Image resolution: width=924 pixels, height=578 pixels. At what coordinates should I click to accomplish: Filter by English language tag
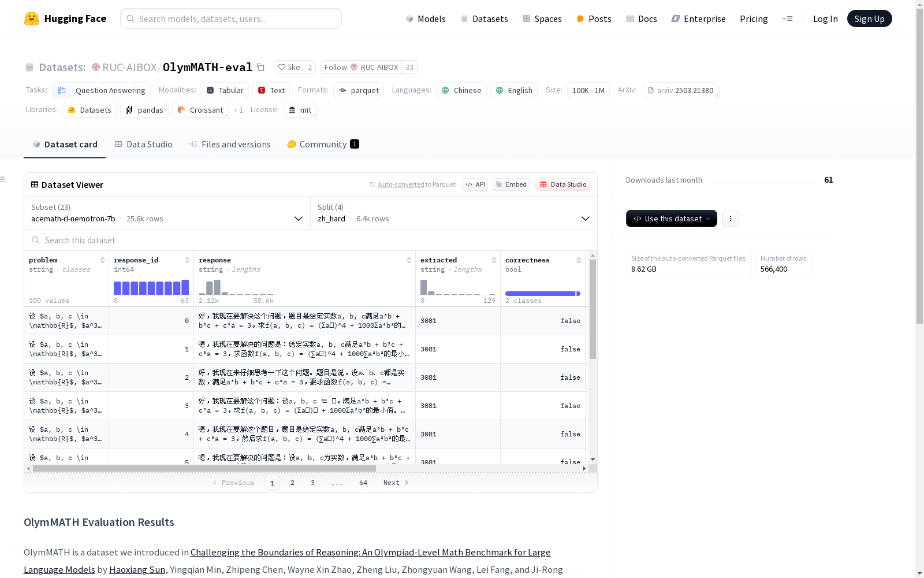tap(514, 90)
